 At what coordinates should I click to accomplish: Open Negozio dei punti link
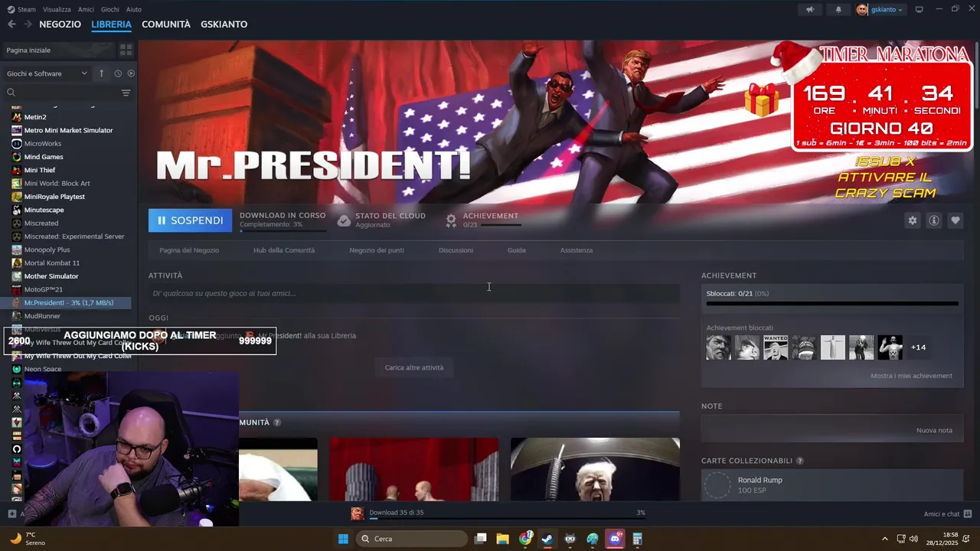(377, 250)
